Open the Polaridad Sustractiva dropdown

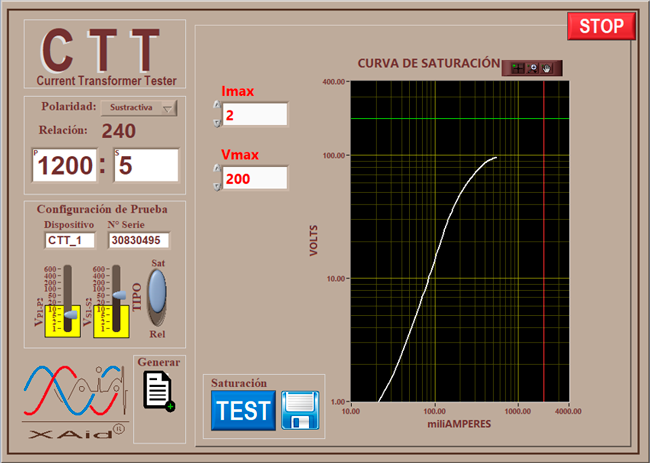[x=138, y=108]
